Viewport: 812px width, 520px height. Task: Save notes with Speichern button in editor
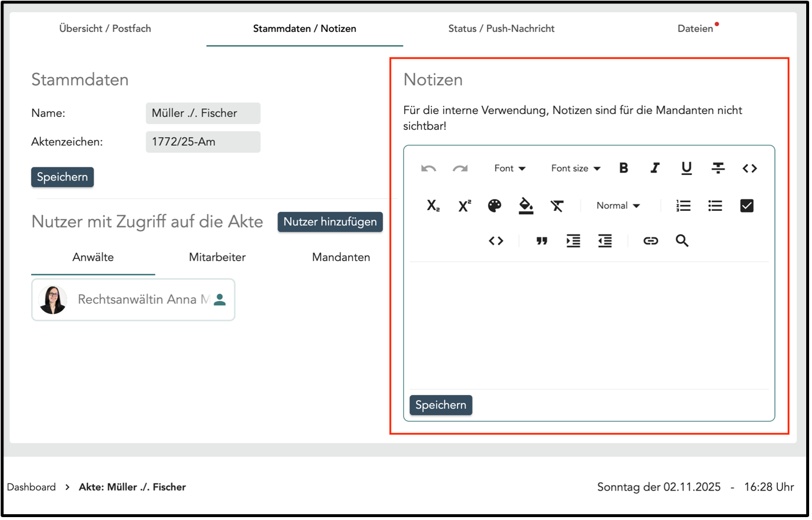[441, 405]
